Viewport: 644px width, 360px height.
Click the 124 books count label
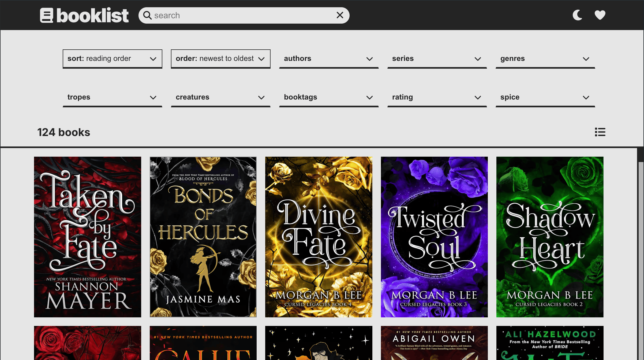(x=64, y=132)
